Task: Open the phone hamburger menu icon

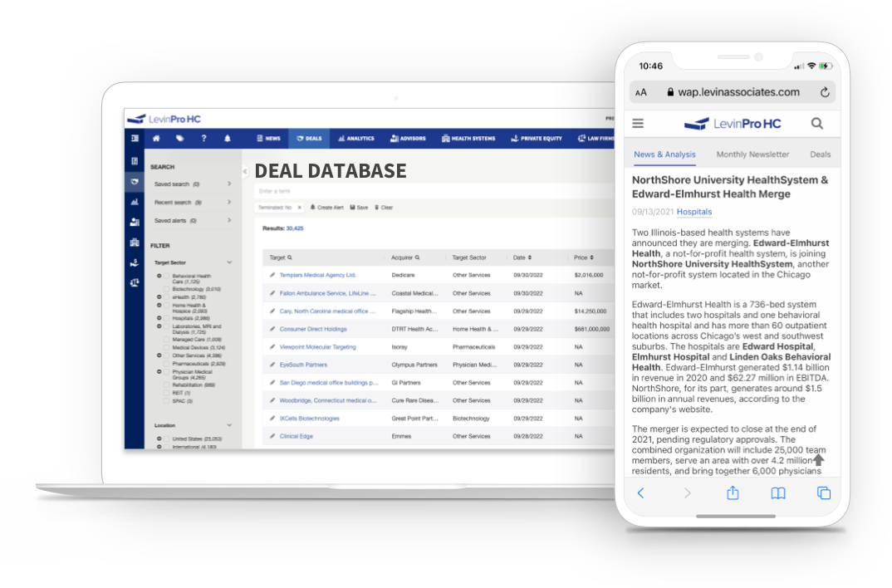Action: pyautogui.click(x=638, y=124)
